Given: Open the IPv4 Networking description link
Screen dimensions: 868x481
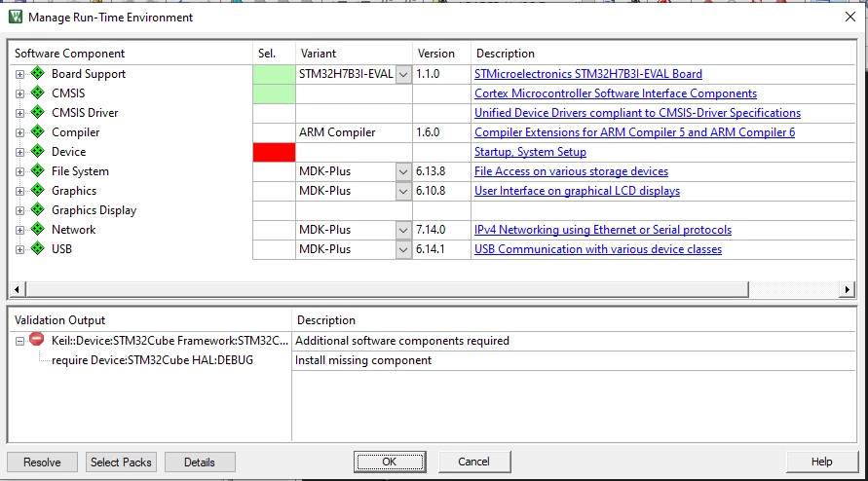Looking at the screenshot, I should [603, 229].
